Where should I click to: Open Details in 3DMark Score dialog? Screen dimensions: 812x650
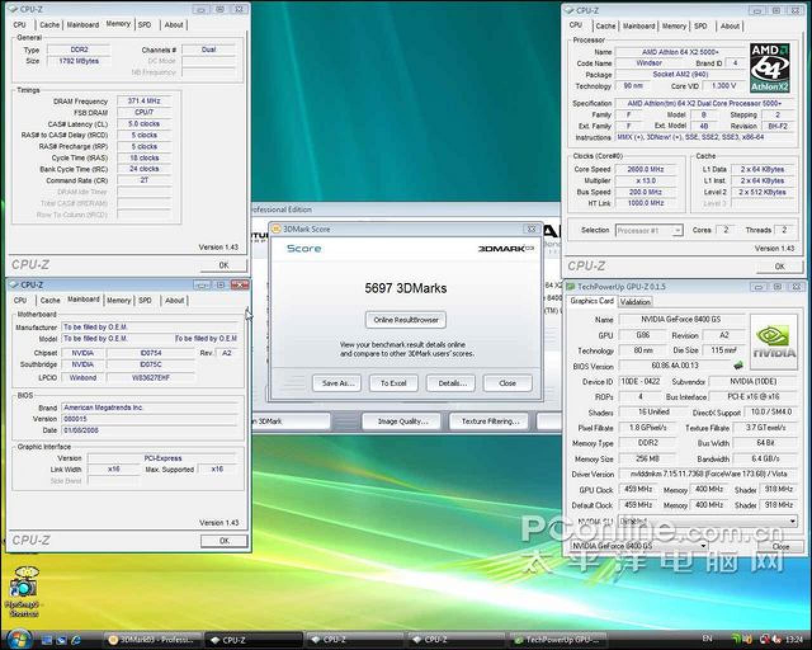click(x=451, y=383)
